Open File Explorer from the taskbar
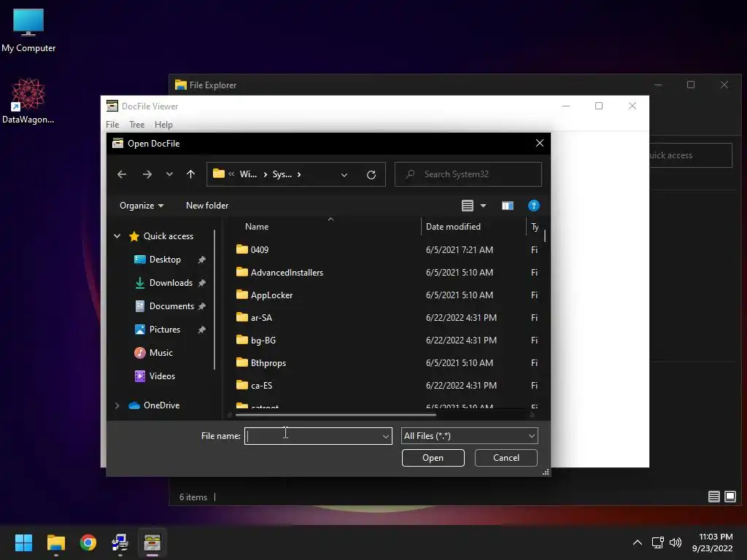 pyautogui.click(x=55, y=542)
